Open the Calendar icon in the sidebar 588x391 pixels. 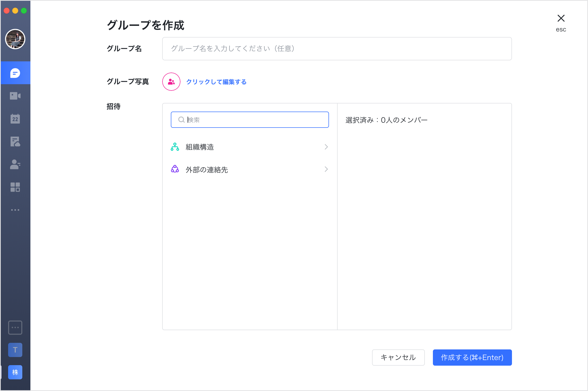click(x=15, y=119)
